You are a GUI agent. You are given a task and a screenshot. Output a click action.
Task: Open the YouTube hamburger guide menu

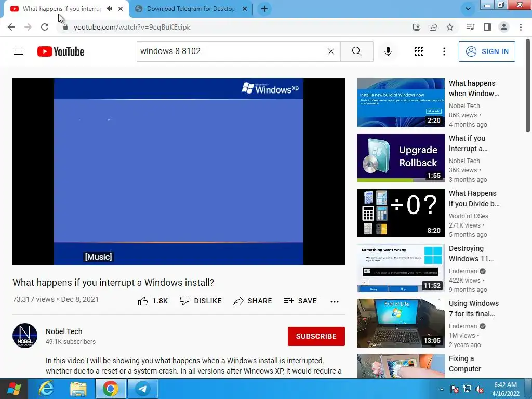(x=19, y=51)
